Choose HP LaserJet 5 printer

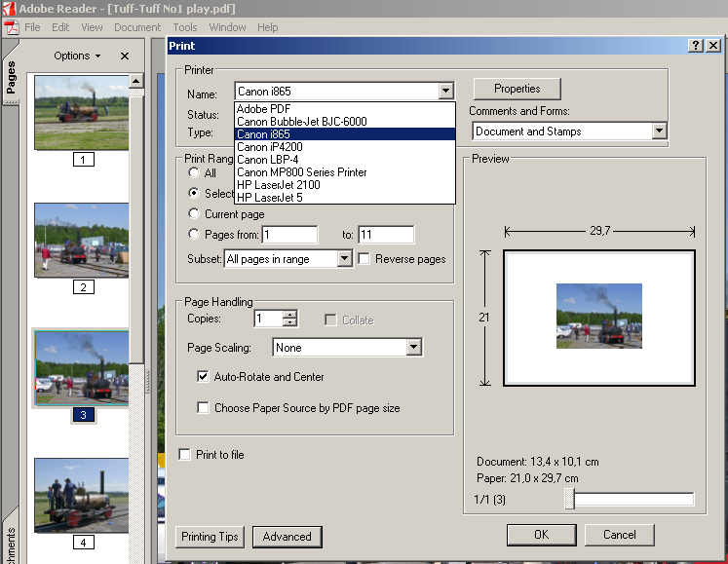click(344, 198)
